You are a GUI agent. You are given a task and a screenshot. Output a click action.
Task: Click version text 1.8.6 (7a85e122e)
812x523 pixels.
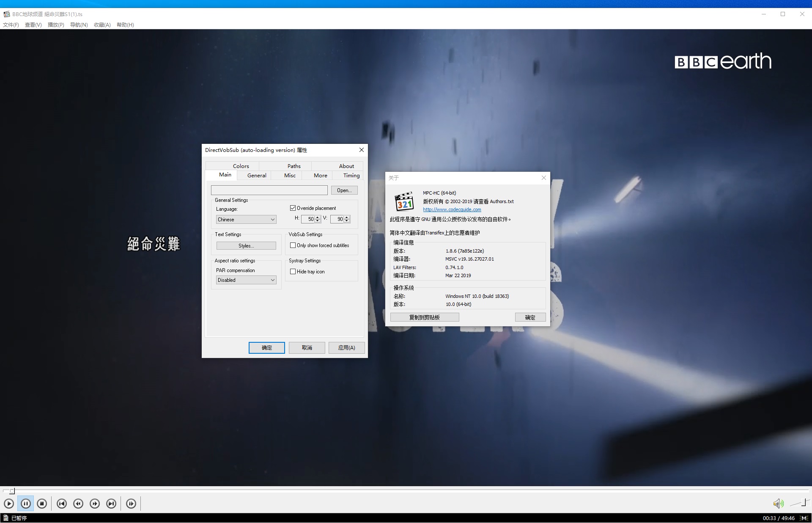[x=465, y=251]
